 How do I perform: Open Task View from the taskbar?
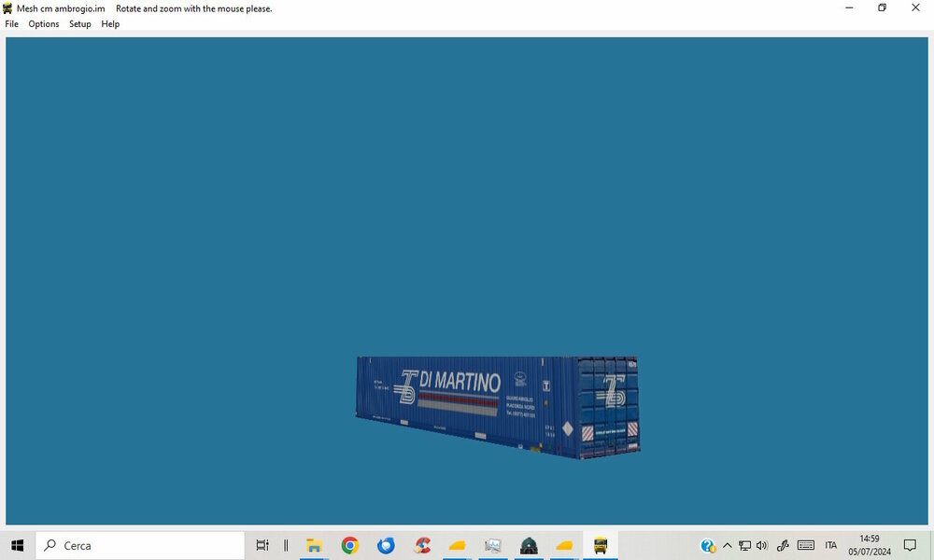262,545
